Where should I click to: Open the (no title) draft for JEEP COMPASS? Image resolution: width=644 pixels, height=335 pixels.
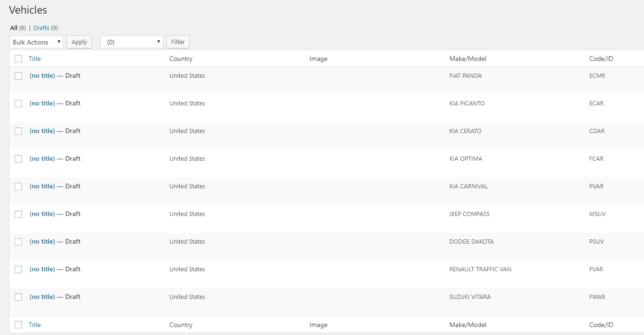[42, 214]
